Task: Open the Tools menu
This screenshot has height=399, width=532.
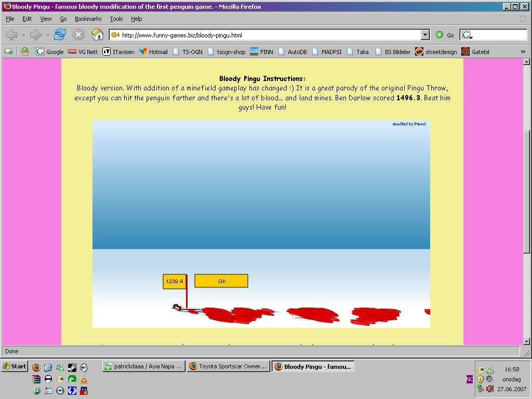Action: pos(116,19)
